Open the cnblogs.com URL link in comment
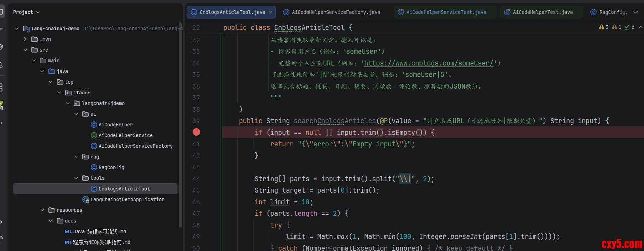This screenshot has height=251, width=644. (428, 63)
